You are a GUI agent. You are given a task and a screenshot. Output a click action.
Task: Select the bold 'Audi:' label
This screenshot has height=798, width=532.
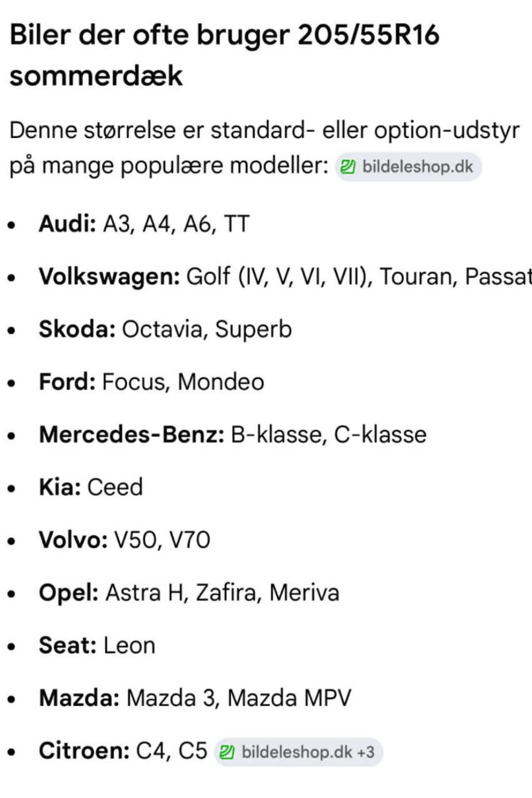pyautogui.click(x=67, y=224)
